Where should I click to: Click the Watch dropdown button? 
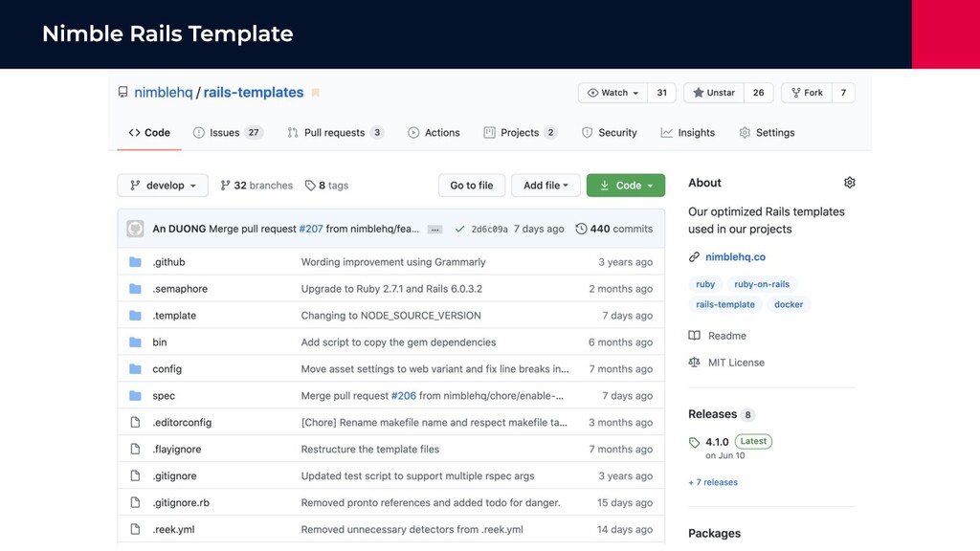(613, 93)
